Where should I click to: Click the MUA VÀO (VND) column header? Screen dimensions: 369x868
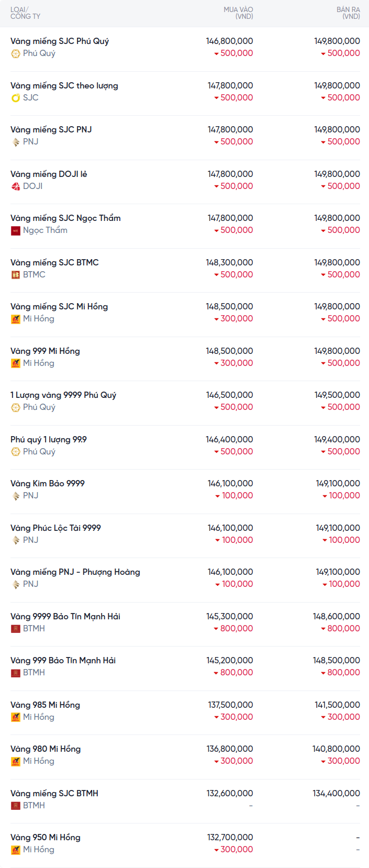coord(238,13)
